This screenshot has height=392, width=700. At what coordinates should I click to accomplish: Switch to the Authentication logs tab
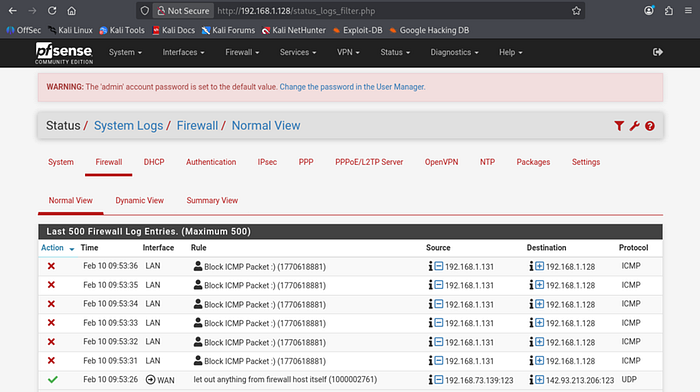[211, 162]
